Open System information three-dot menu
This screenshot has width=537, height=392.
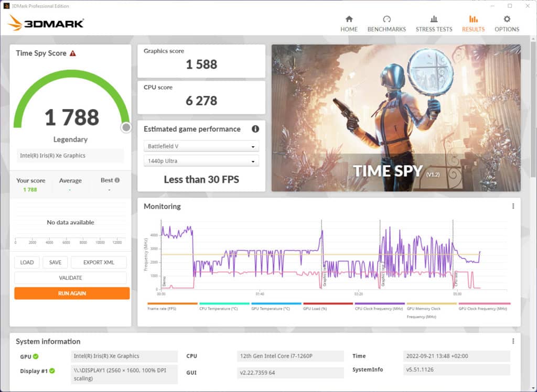click(513, 341)
